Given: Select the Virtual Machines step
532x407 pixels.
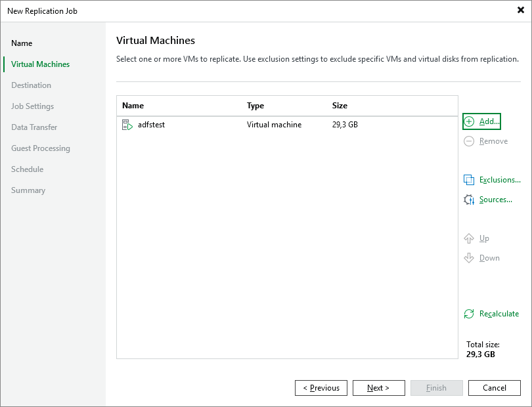Looking at the screenshot, I should tap(40, 64).
